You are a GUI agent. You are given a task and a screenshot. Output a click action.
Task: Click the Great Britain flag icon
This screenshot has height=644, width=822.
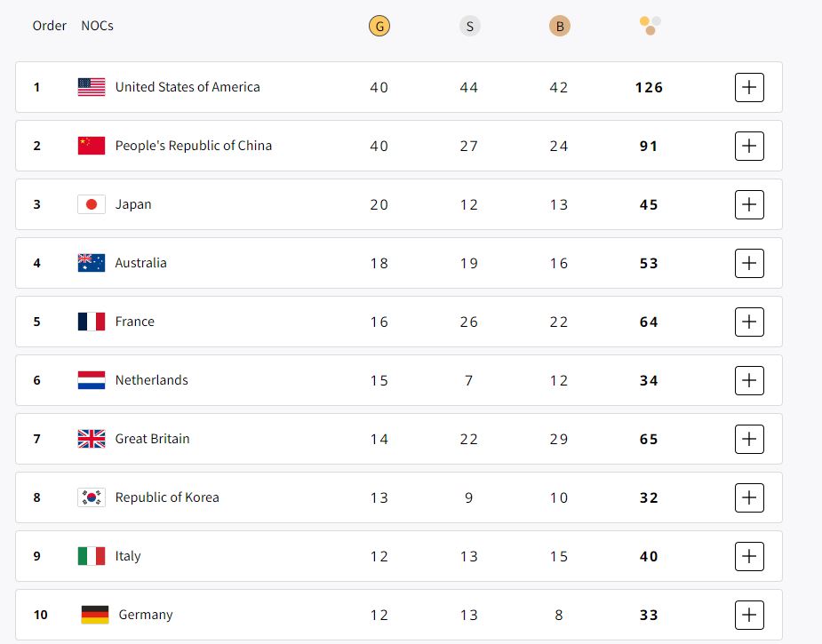pyautogui.click(x=92, y=439)
